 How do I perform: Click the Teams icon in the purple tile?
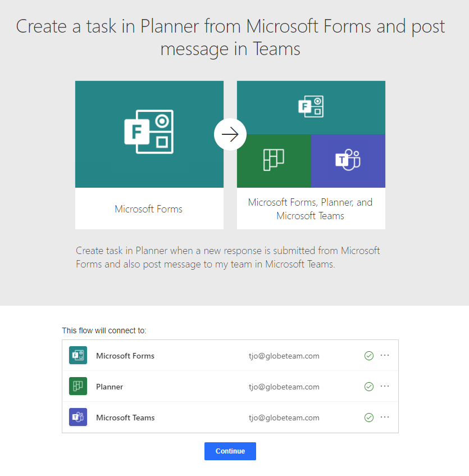(x=348, y=160)
